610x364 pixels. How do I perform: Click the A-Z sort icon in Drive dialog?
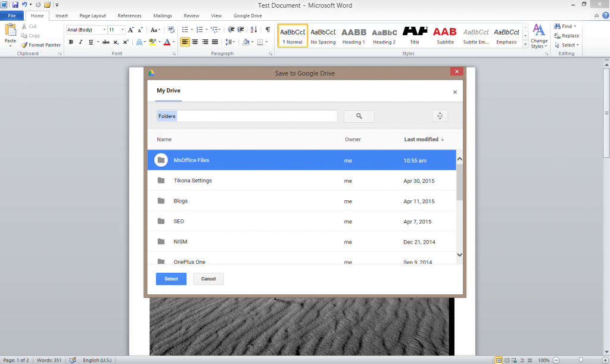coord(440,116)
